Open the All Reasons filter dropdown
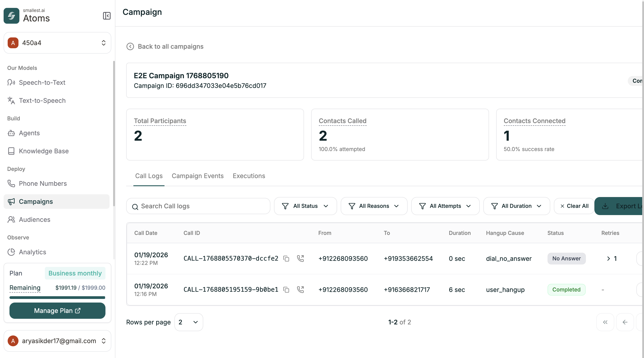The width and height of the screenshot is (644, 358). coord(374,206)
